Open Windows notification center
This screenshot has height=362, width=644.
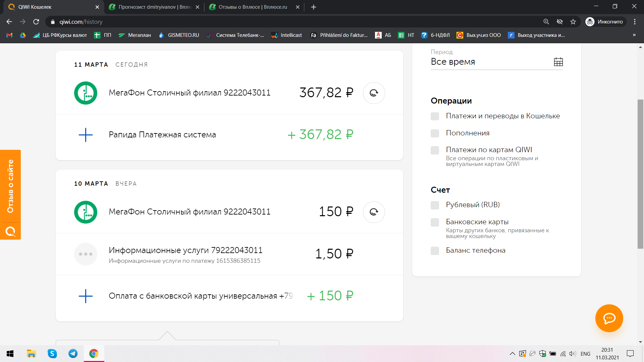(630, 354)
